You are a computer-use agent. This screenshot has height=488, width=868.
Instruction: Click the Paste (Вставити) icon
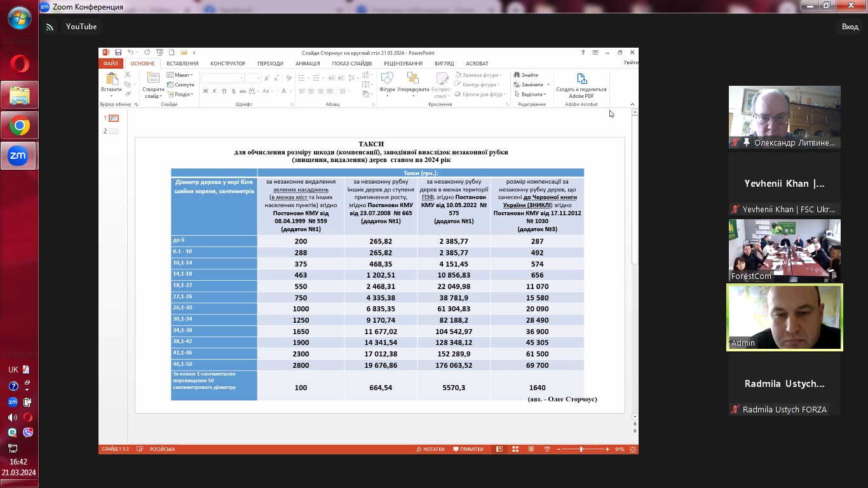tap(112, 79)
